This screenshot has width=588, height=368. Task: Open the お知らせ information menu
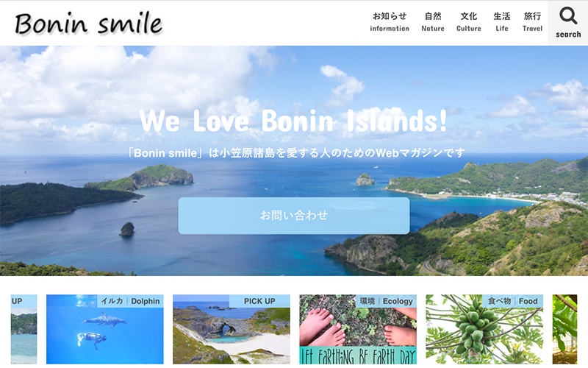390,22
